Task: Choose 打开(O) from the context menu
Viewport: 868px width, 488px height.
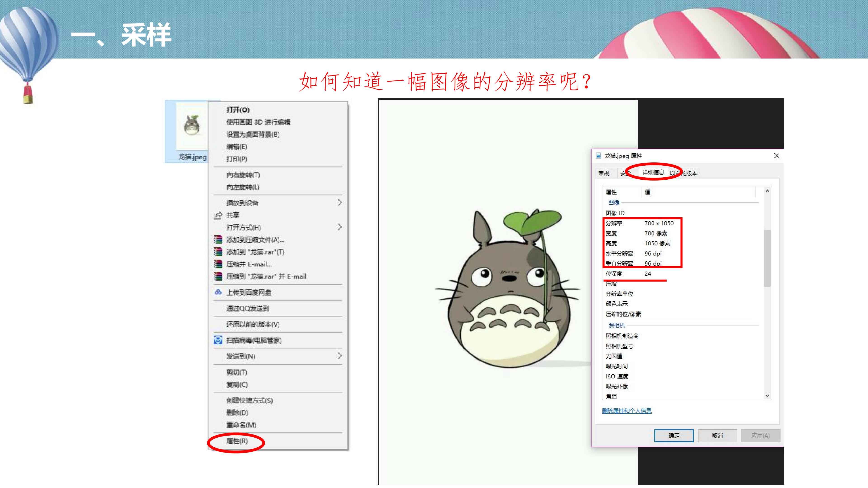Action: tap(238, 110)
